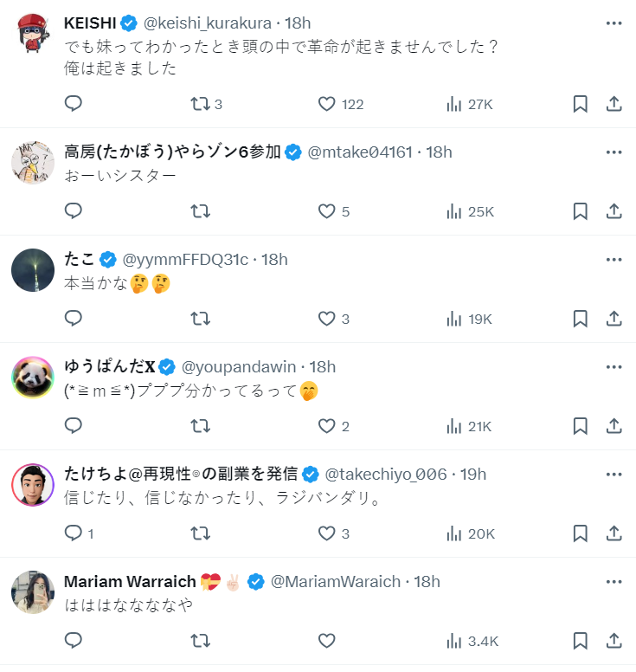Reply to the tweet by @yymmFFDQ31c
The image size is (636, 672).
[74, 319]
